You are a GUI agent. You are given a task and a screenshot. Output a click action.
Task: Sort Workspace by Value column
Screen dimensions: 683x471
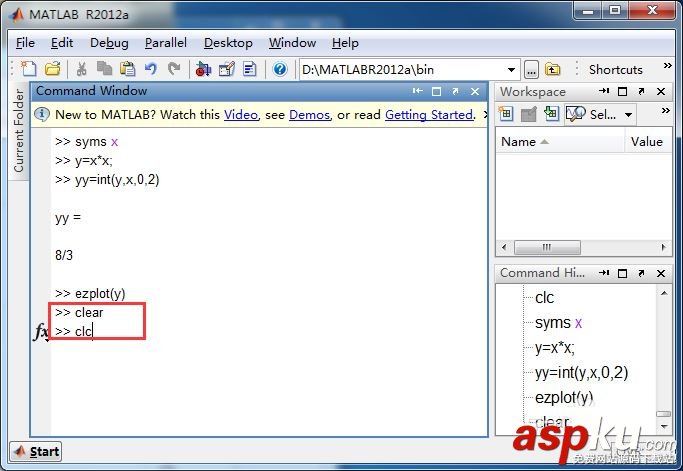point(647,142)
